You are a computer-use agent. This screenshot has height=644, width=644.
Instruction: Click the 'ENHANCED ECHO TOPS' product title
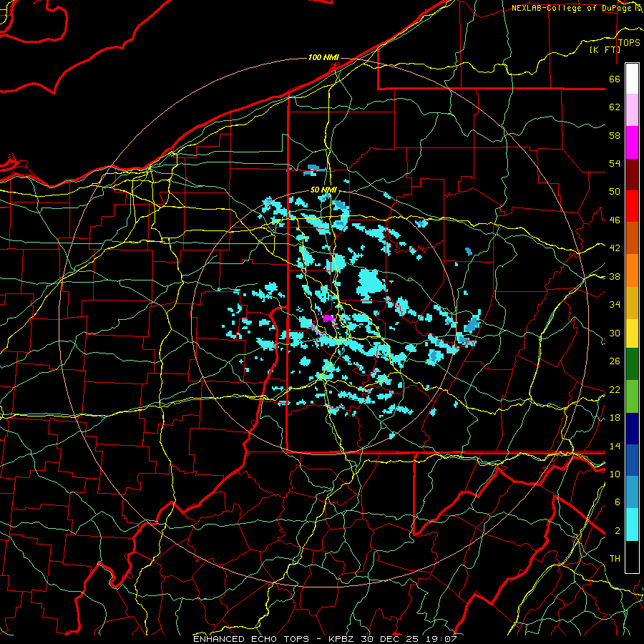[x=251, y=639]
